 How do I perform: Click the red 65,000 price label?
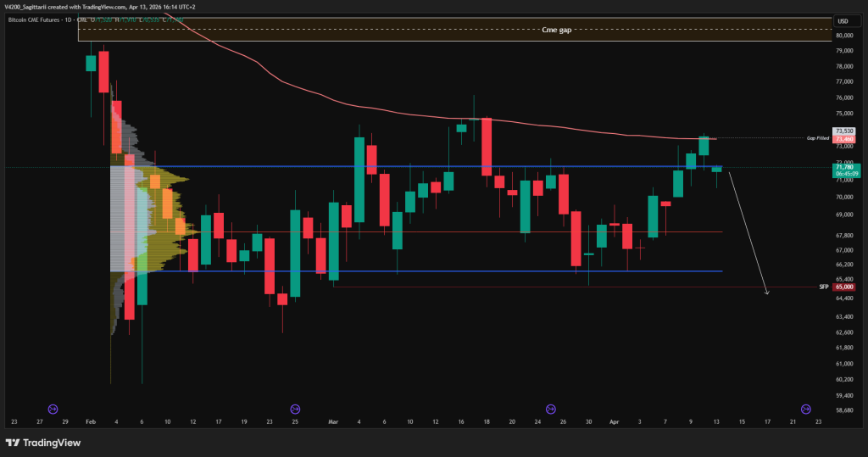(x=844, y=287)
